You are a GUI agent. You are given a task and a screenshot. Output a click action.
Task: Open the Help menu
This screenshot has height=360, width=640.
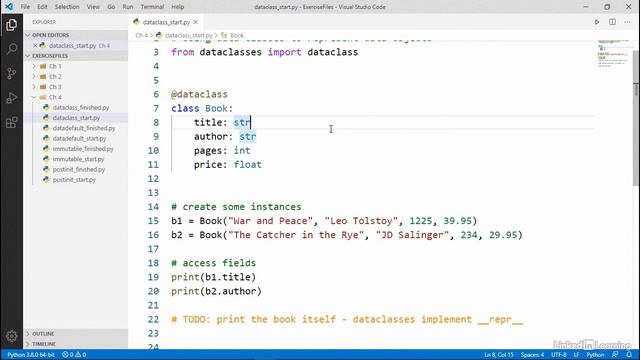point(178,7)
